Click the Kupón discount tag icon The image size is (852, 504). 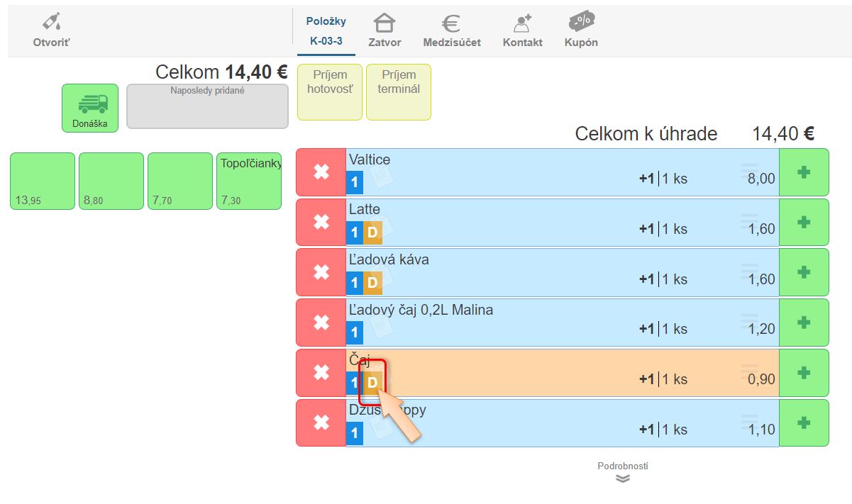[x=581, y=23]
